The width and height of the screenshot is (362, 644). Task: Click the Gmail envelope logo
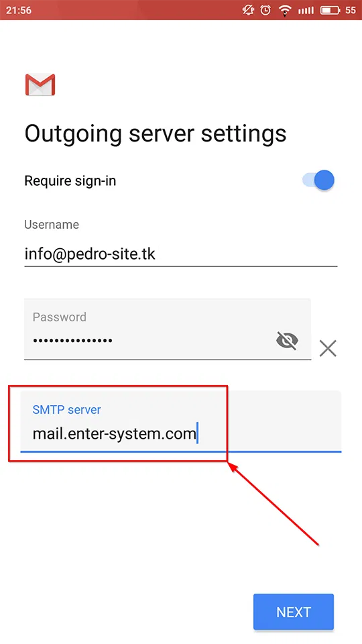(40, 85)
